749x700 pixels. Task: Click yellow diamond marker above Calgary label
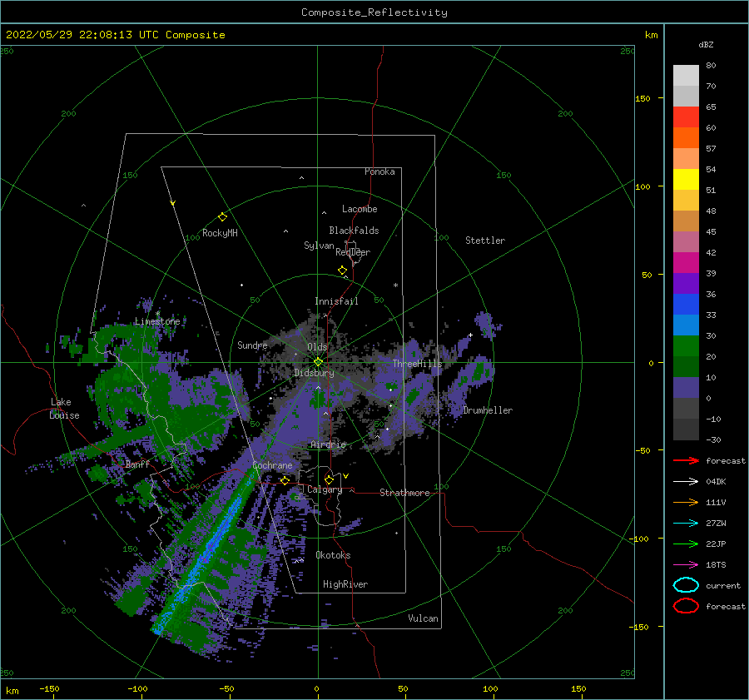coord(329,479)
